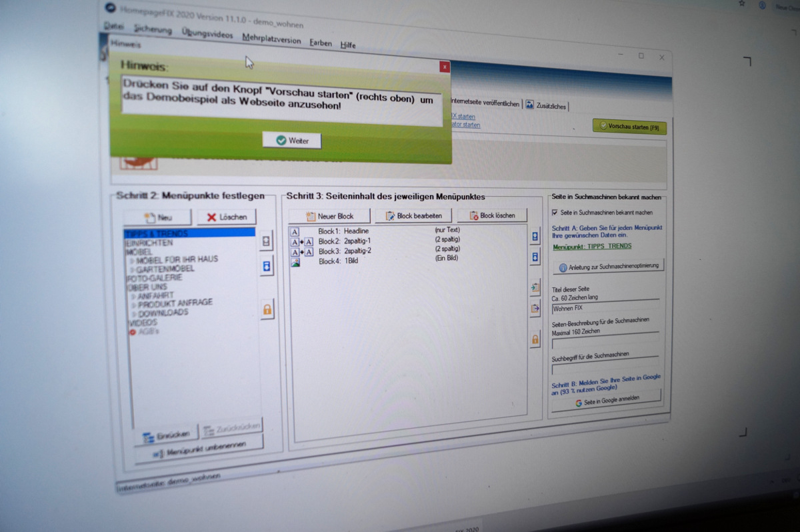
Task: Select TIPPS & TRENDS menu entry
Action: (189, 233)
